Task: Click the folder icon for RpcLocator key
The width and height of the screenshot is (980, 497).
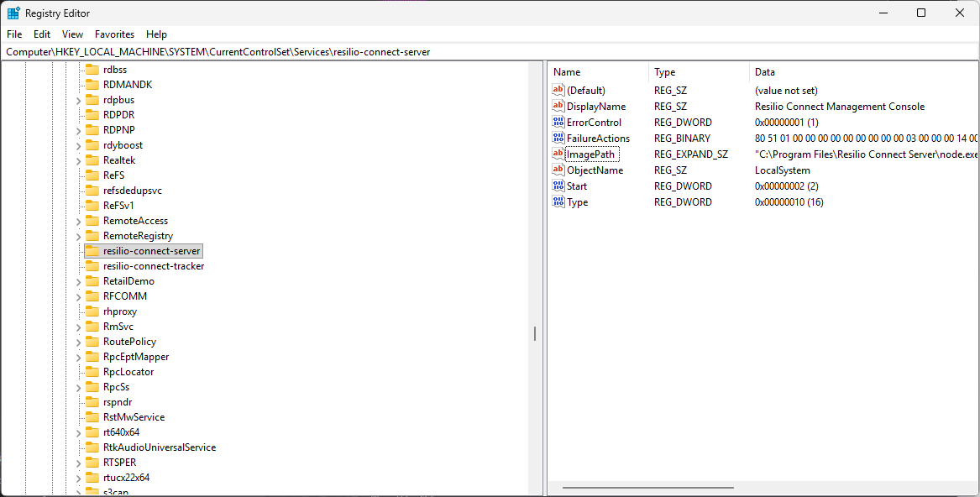Action: 92,372
